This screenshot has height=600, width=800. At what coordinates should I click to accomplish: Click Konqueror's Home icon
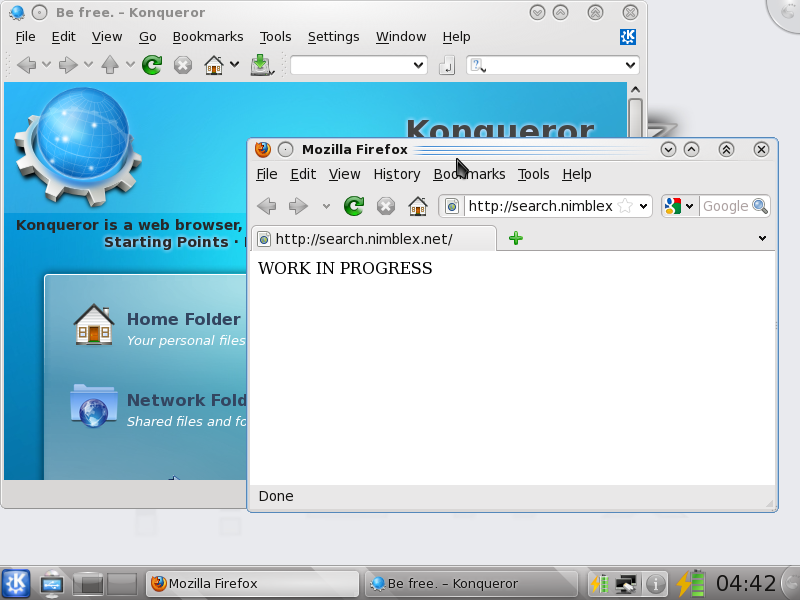[x=214, y=65]
